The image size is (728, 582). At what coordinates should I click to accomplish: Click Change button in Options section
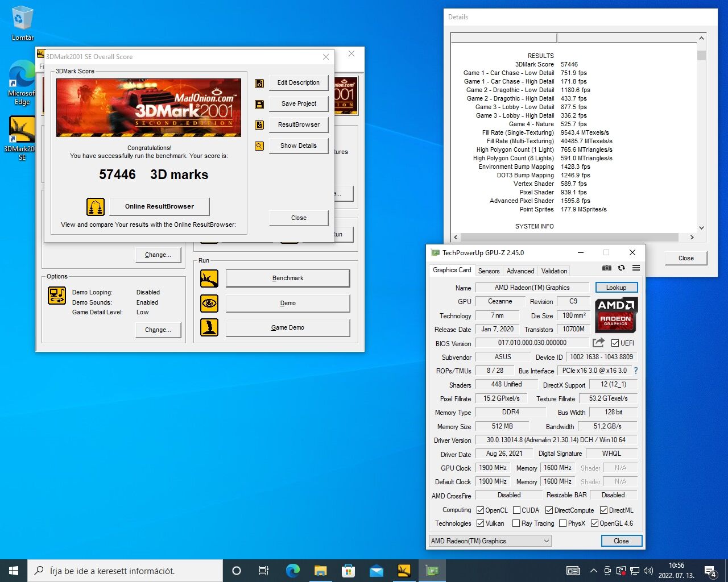(x=158, y=330)
